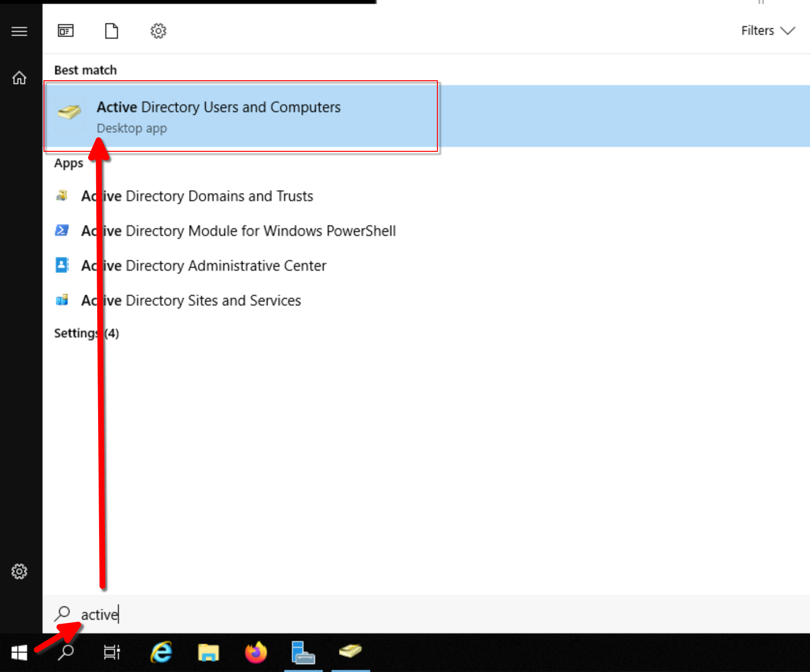
Task: Click the taskbar search magnifier icon
Action: tap(66, 653)
